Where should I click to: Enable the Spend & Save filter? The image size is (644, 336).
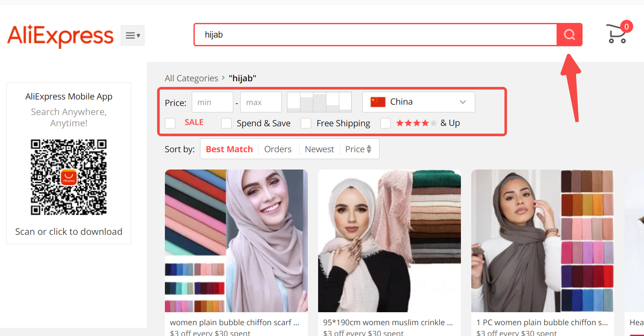click(226, 123)
